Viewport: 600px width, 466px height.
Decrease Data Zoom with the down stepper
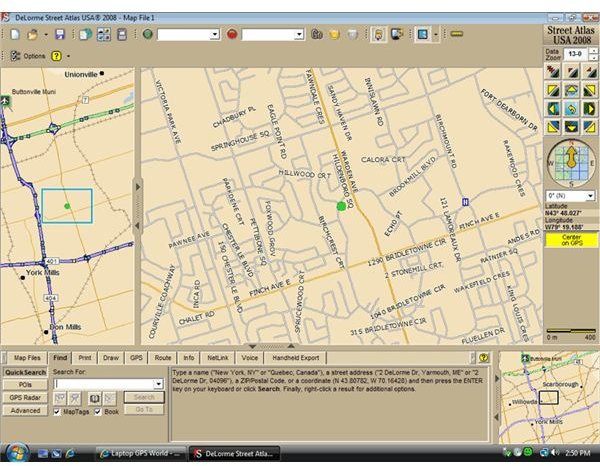tap(593, 57)
